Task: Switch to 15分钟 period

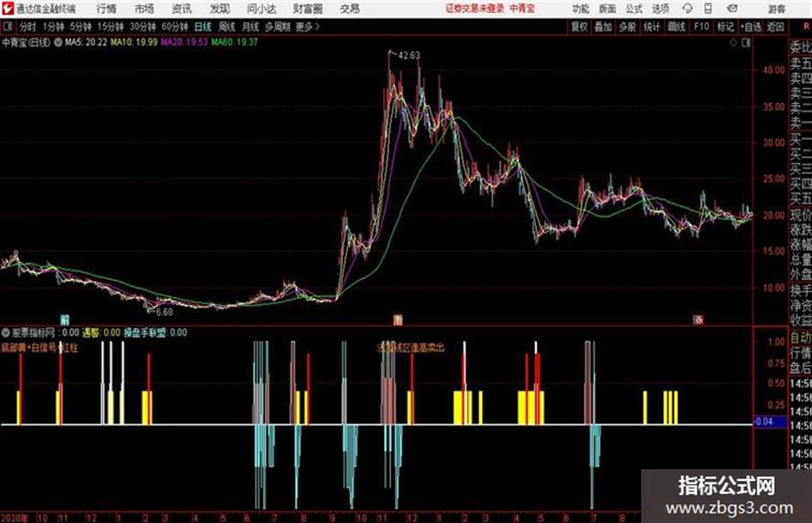Action: 110,27
